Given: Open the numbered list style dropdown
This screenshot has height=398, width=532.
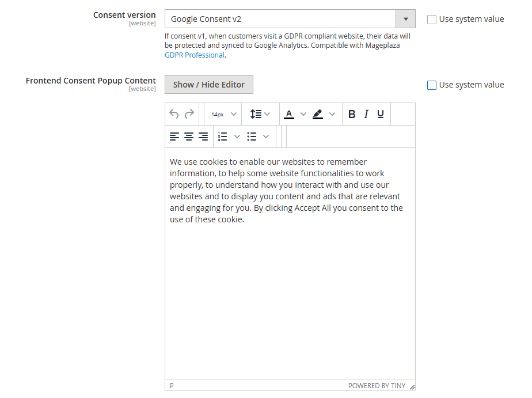Looking at the screenshot, I should point(237,137).
